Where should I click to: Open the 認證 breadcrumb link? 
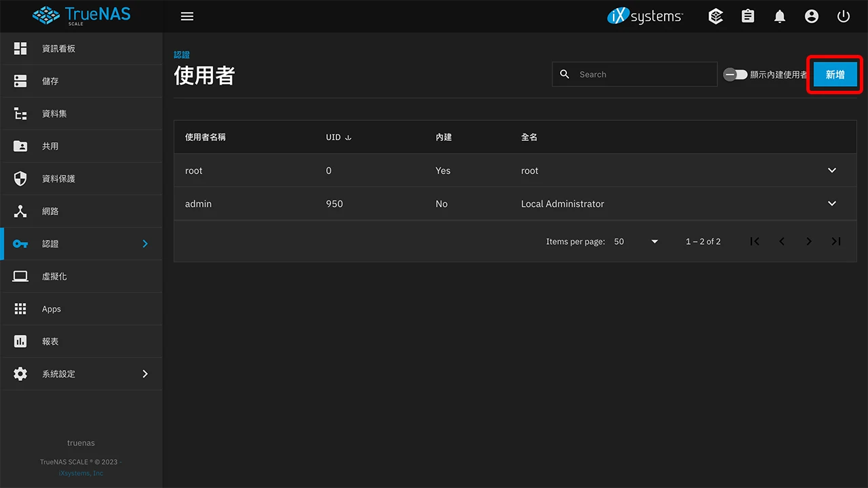(182, 54)
